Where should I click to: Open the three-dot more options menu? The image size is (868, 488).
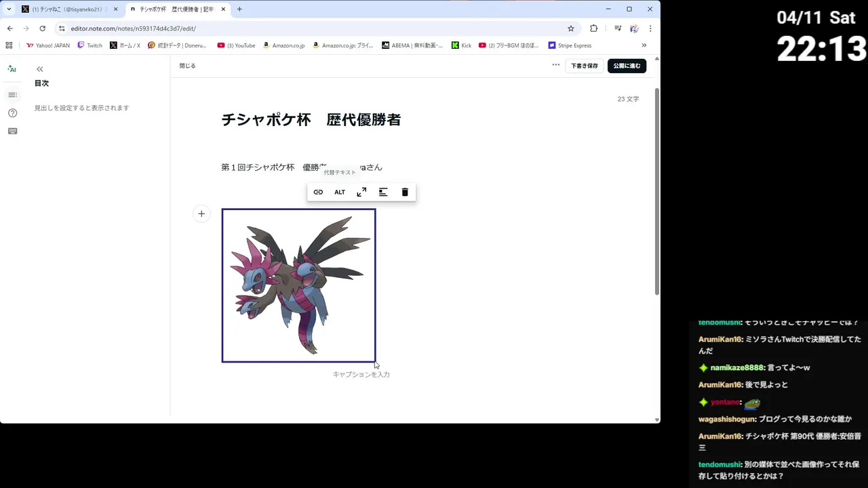click(x=556, y=66)
